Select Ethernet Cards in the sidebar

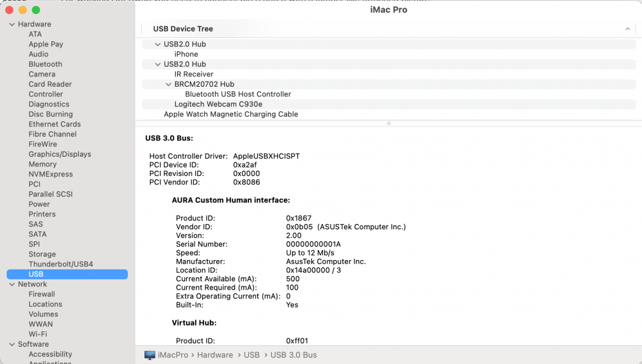tap(55, 124)
